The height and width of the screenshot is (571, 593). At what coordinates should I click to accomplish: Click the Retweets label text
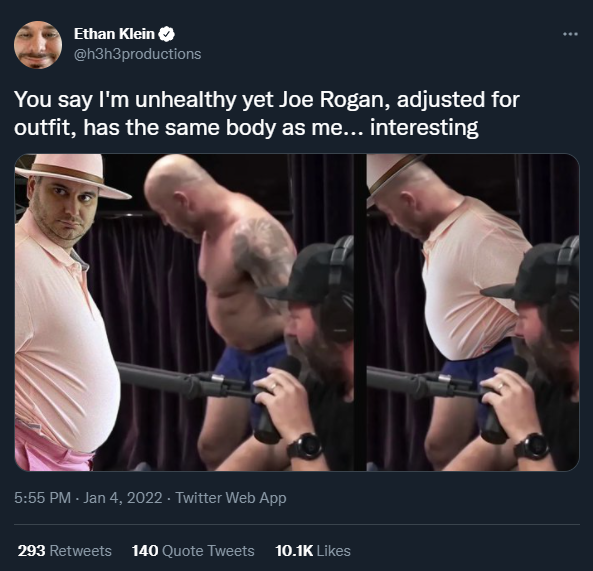[81, 551]
